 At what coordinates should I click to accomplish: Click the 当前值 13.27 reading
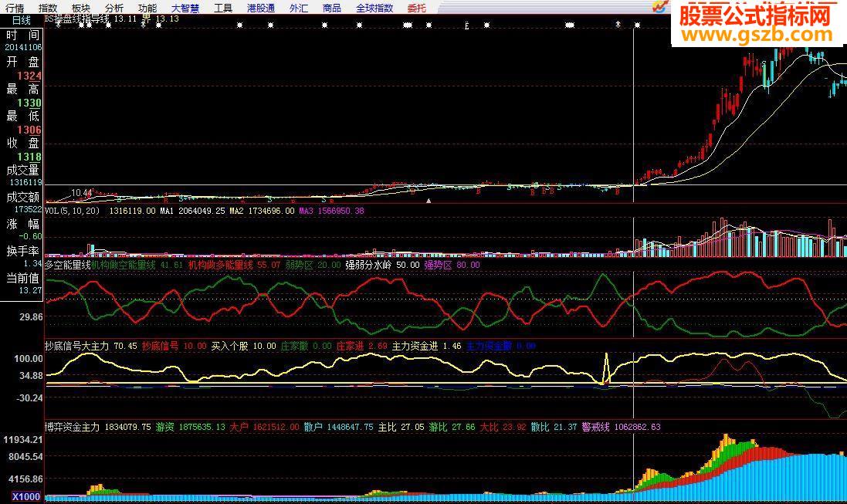[30, 291]
